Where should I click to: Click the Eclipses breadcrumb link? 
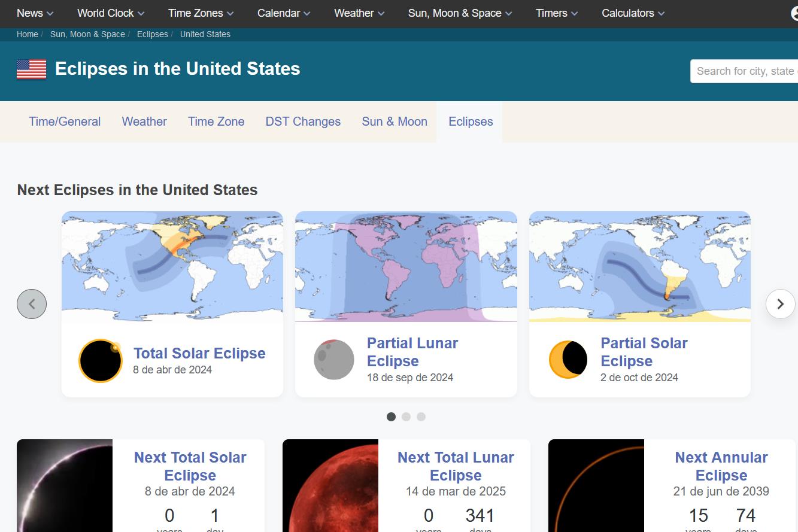tap(153, 34)
